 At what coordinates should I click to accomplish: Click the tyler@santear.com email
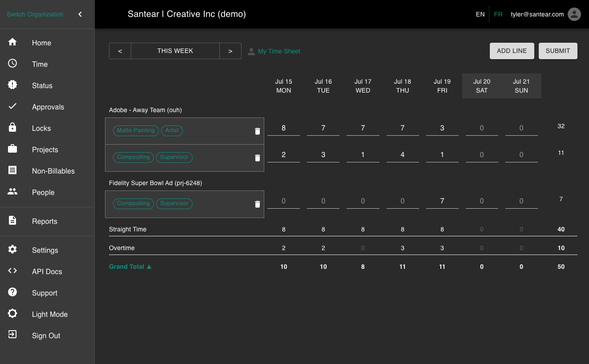coord(537,14)
